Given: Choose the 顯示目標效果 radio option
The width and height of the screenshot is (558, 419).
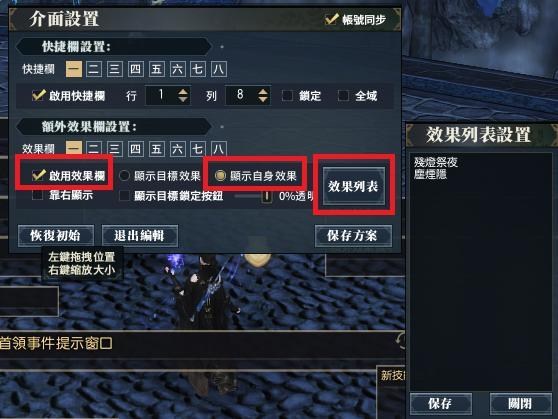Looking at the screenshot, I should [x=124, y=176].
